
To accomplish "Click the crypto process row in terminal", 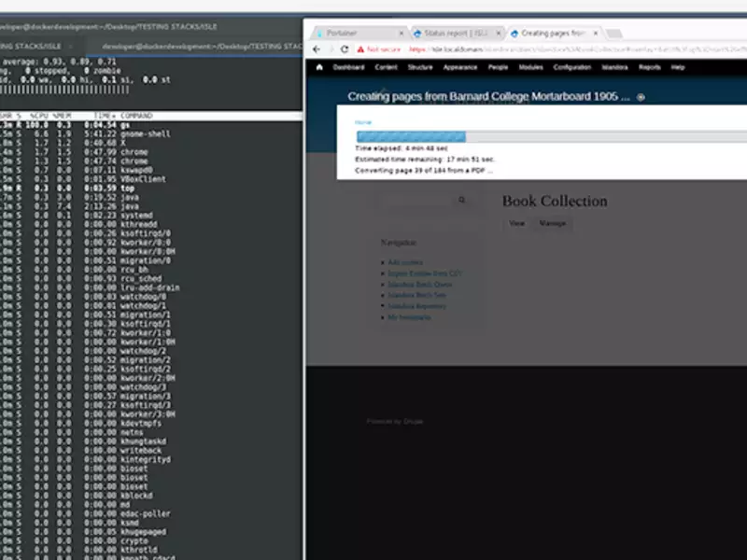I will point(151,541).
